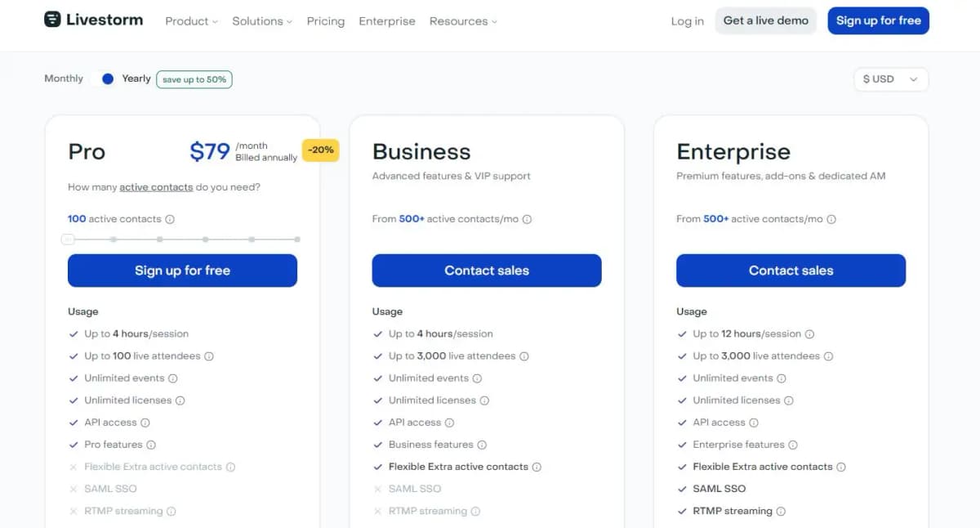Screen dimensions: 980x528
Task: Show info for Business Unlimited licenses
Action: tap(484, 400)
